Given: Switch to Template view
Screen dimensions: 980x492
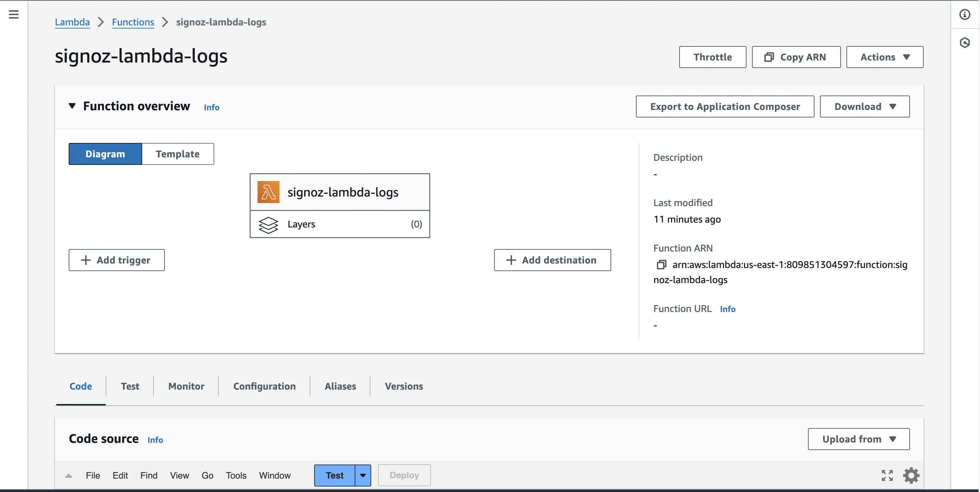Looking at the screenshot, I should click(178, 154).
